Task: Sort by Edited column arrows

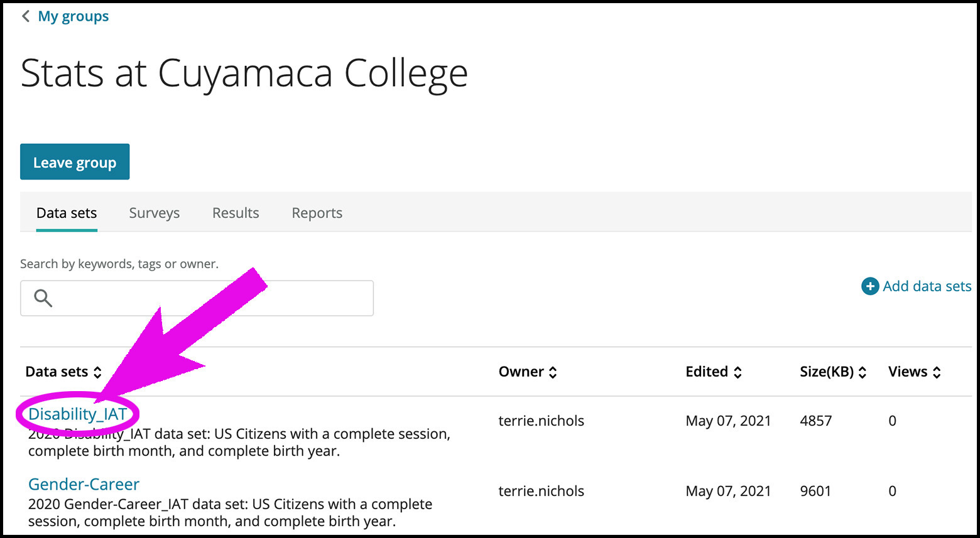Action: pos(738,372)
